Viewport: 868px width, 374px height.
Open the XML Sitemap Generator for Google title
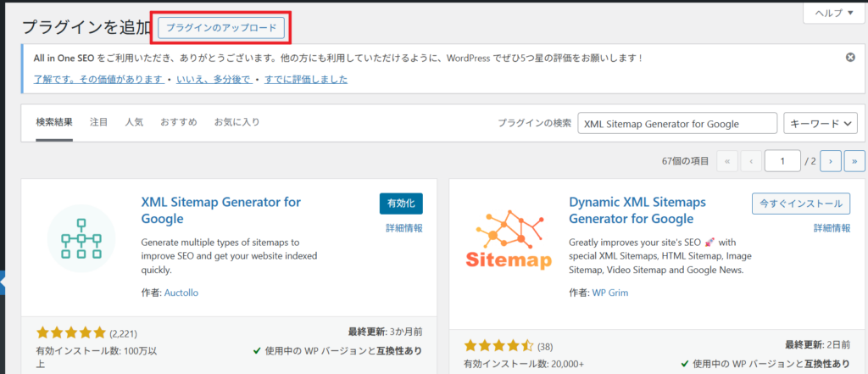(x=221, y=210)
